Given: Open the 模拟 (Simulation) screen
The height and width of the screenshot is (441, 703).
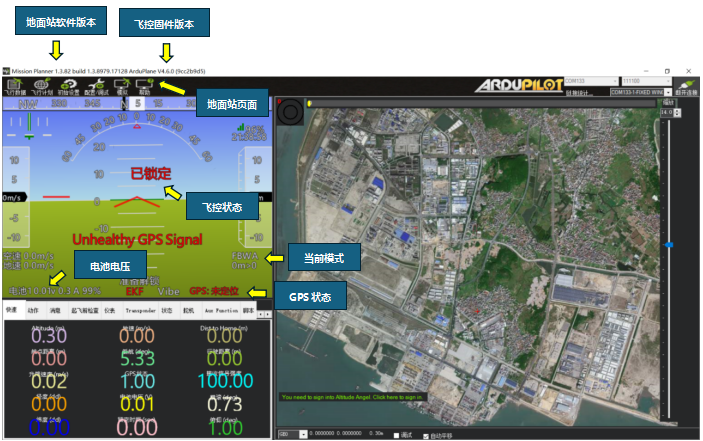Looking at the screenshot, I should (122, 86).
